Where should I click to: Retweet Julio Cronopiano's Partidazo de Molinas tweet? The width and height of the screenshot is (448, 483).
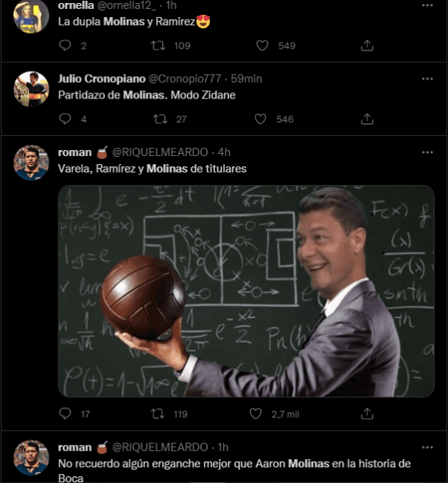158,119
